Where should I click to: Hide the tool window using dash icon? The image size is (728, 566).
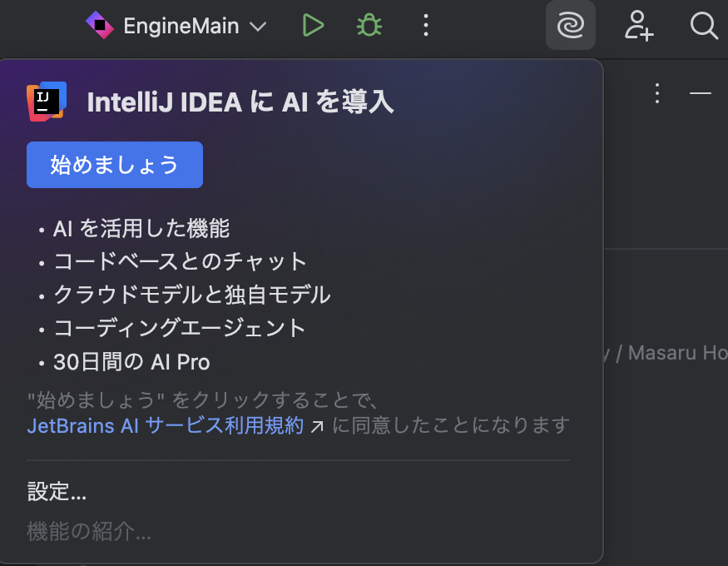click(x=701, y=93)
